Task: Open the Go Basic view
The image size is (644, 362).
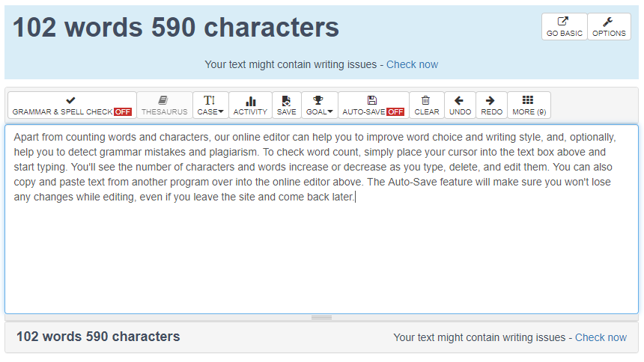Action: pos(565,27)
